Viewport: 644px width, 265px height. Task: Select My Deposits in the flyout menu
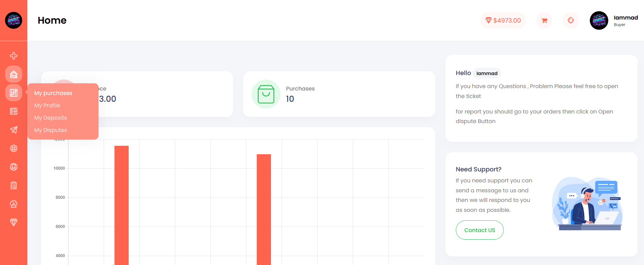coord(51,118)
